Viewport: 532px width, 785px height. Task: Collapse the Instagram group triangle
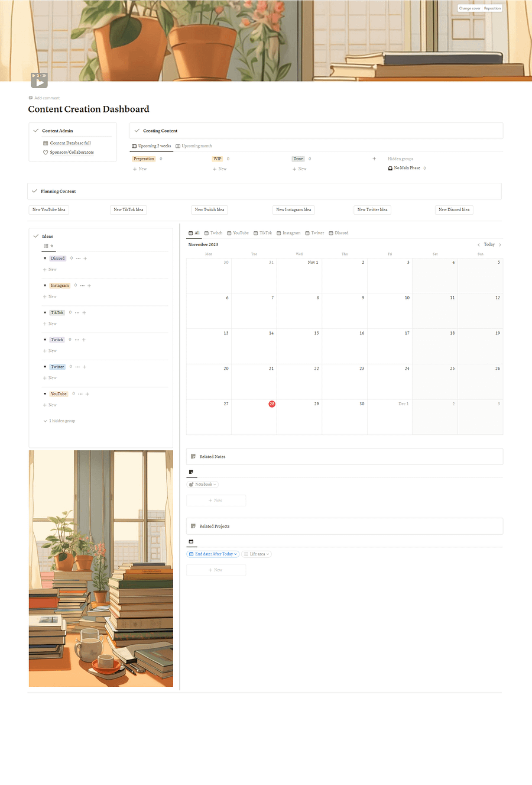pos(45,286)
